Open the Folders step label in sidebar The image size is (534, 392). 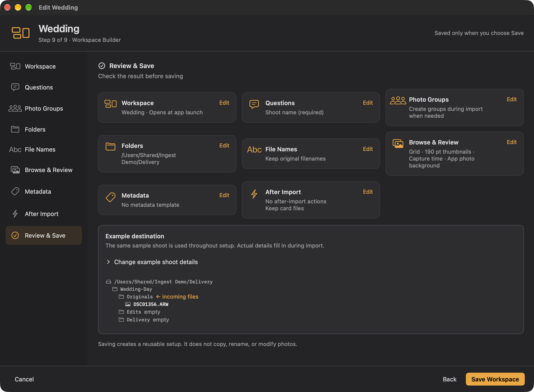point(35,129)
